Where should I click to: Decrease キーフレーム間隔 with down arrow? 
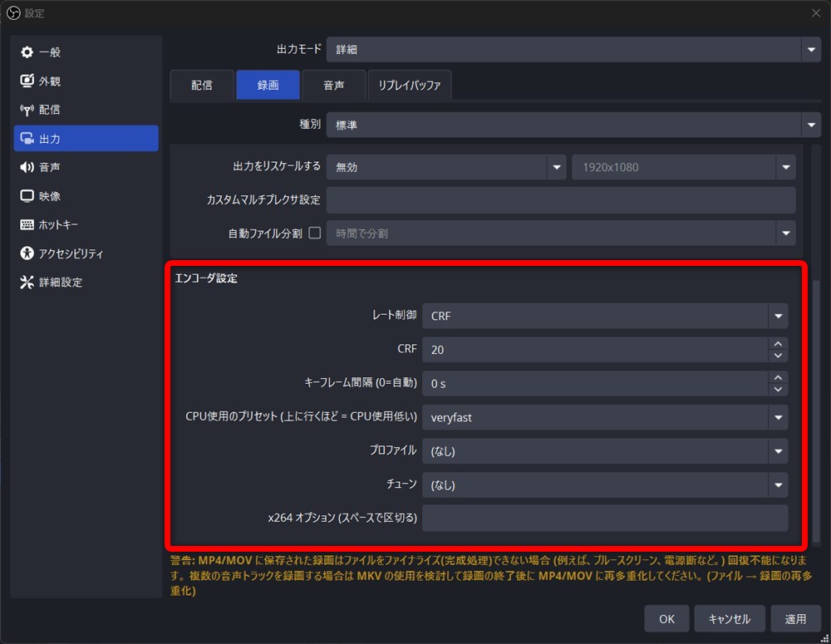pyautogui.click(x=778, y=390)
